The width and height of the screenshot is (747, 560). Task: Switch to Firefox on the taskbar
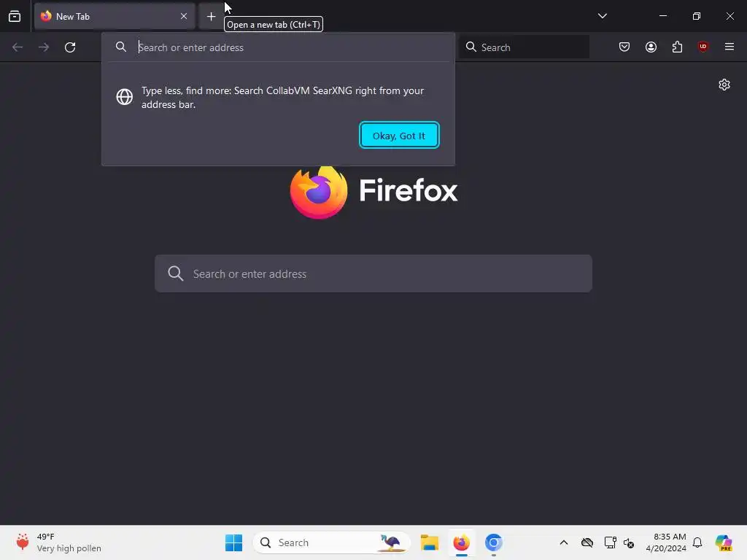[461, 542]
